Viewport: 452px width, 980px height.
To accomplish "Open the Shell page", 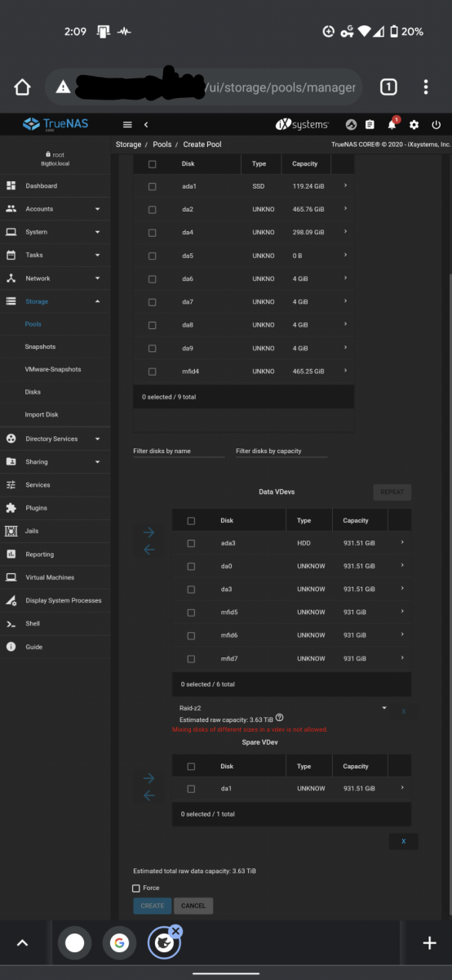I will tap(55, 623).
